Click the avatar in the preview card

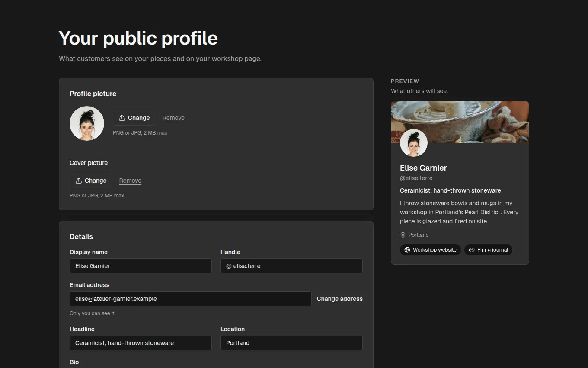414,143
